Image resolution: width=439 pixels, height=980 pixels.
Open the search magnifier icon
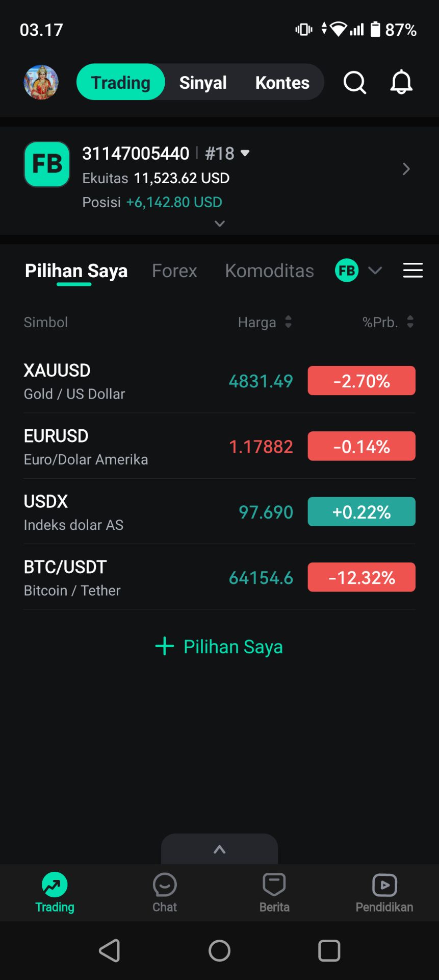tap(354, 82)
